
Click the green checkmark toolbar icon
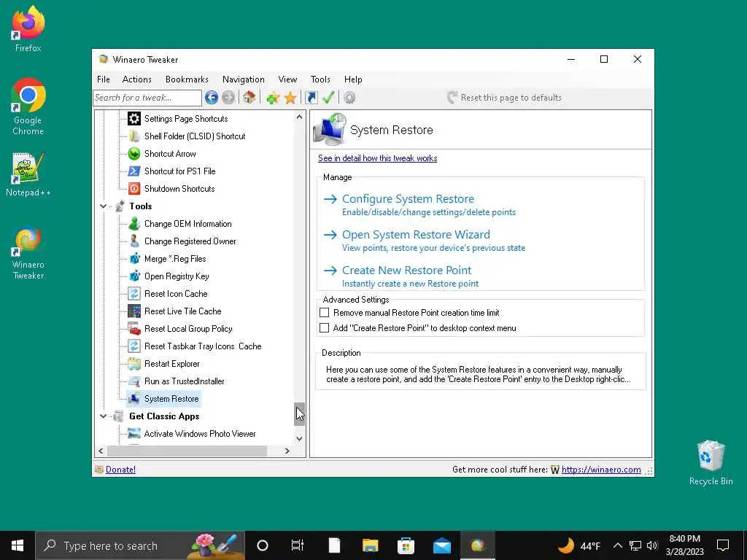pos(328,98)
